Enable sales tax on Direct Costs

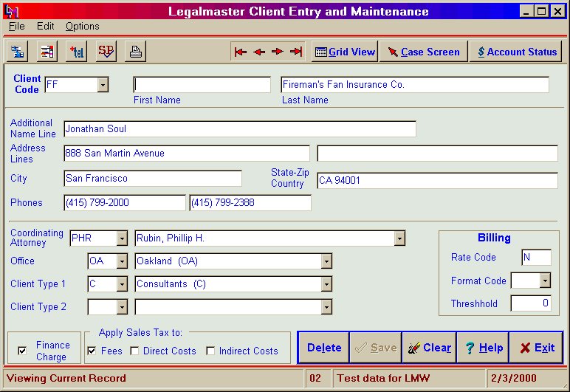(134, 351)
